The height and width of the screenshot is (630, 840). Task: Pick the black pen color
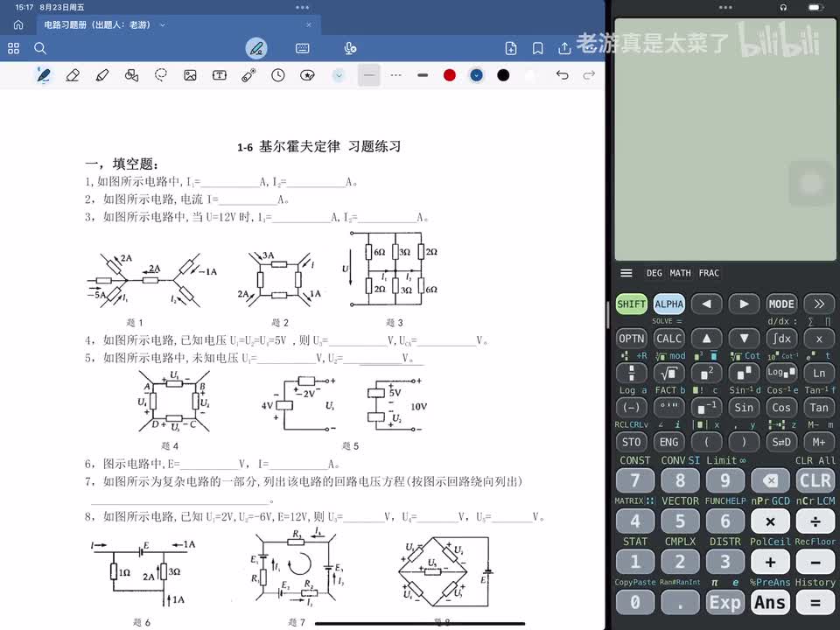(x=503, y=75)
